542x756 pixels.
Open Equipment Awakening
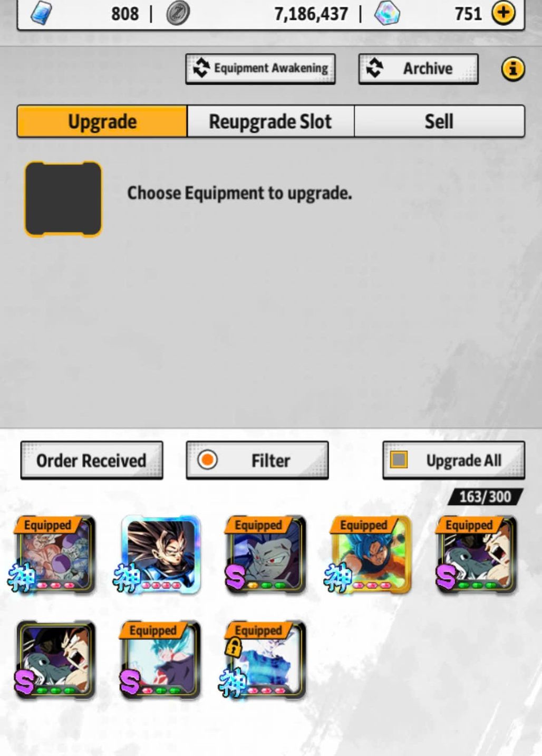260,69
